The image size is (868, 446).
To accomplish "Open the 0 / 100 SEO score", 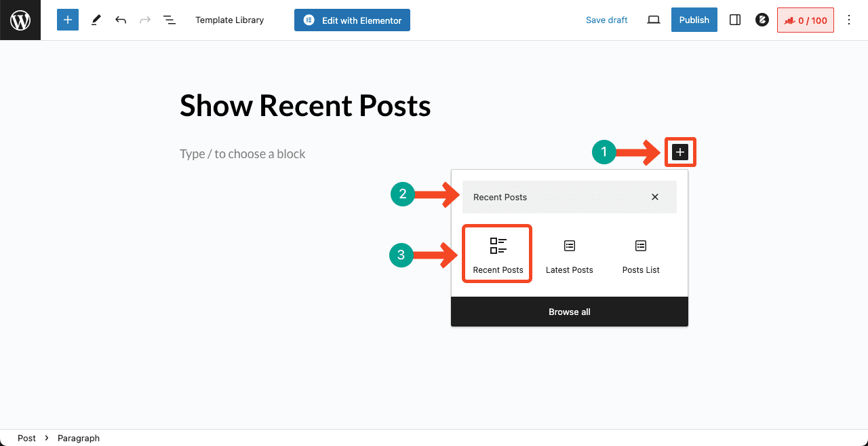I will (806, 20).
